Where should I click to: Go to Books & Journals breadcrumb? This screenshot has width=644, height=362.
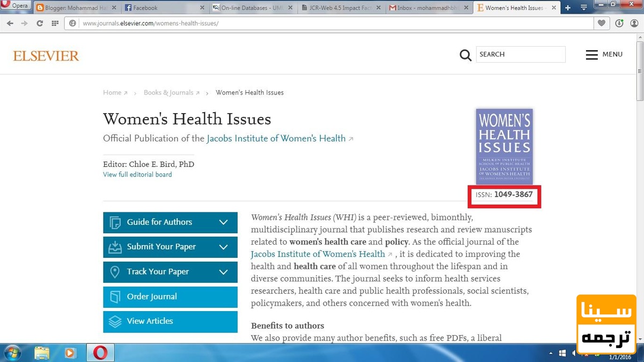point(172,93)
